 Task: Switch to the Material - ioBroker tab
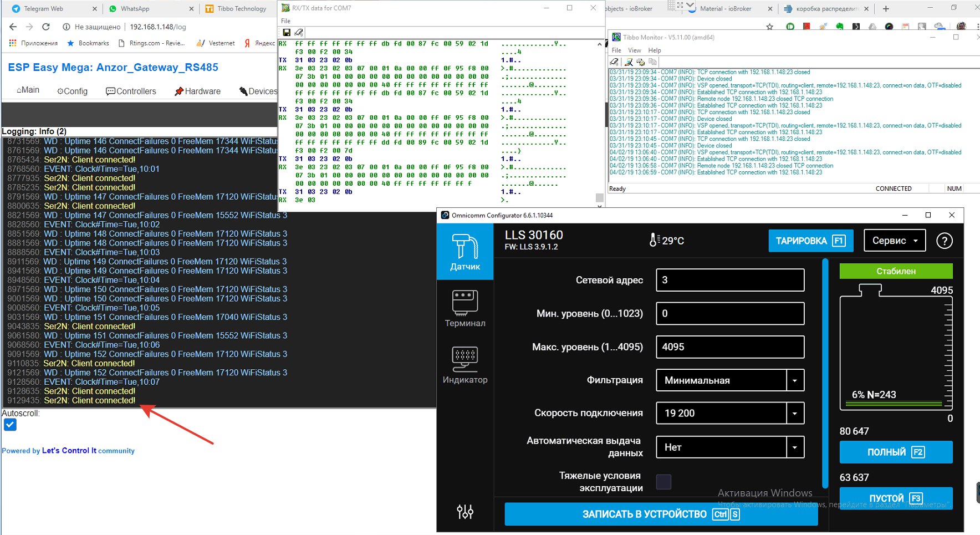[x=726, y=9]
